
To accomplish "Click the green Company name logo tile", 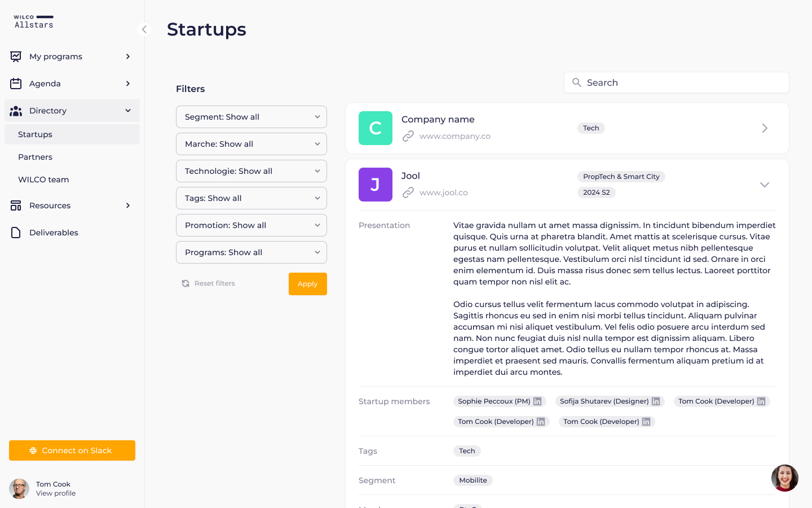I will click(x=376, y=128).
